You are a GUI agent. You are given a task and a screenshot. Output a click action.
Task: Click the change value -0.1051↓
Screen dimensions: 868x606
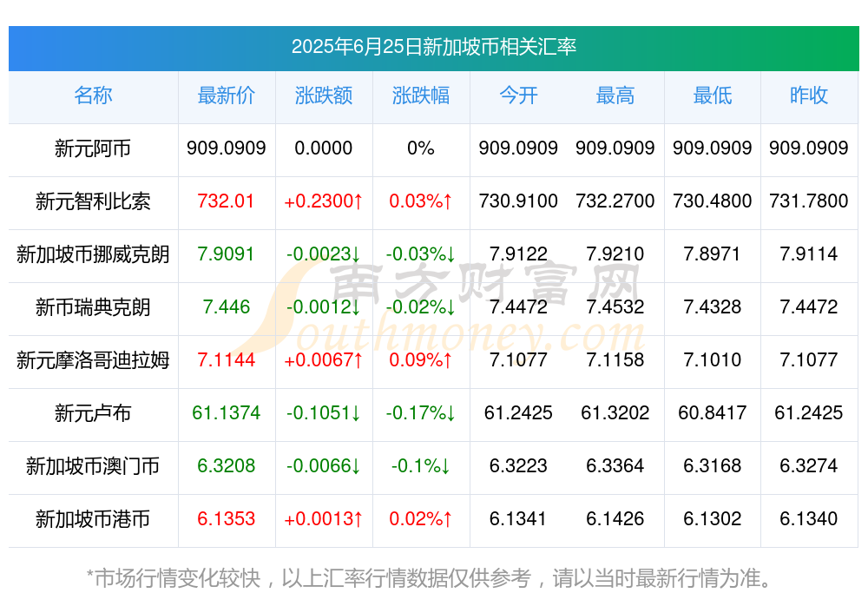tap(324, 413)
